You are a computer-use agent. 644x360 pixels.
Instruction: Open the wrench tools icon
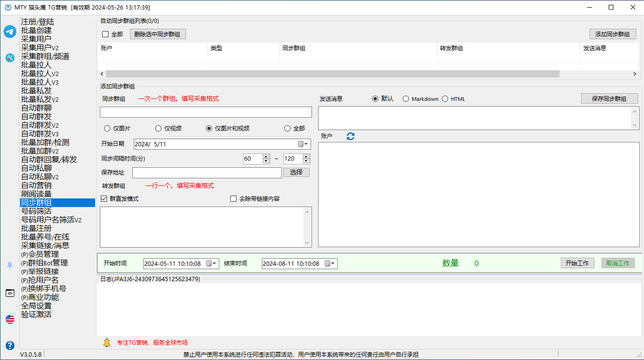10,57
